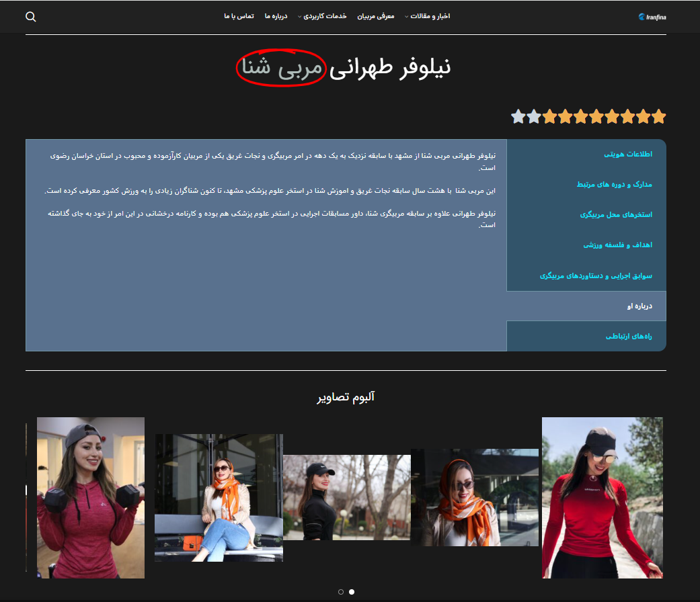Open the تماس با ما link
This screenshot has height=602, width=700.
click(239, 16)
